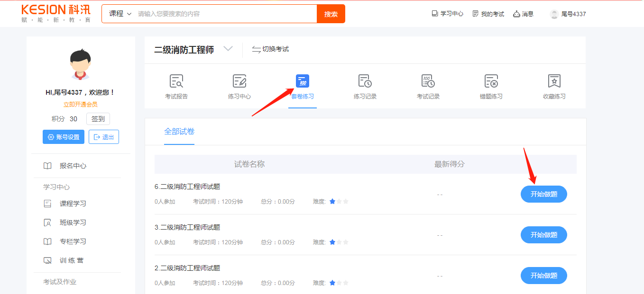
Task: Open 课程学习 in the sidebar
Action: tap(73, 204)
